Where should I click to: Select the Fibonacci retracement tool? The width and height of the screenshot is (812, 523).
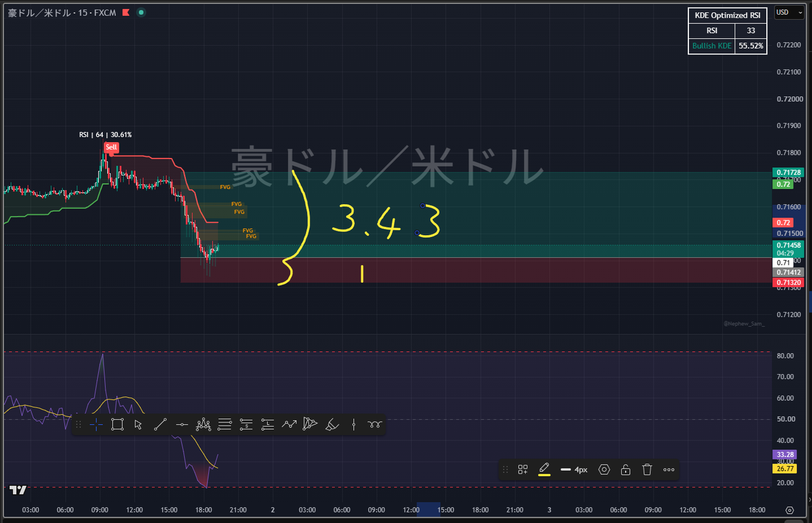point(225,425)
